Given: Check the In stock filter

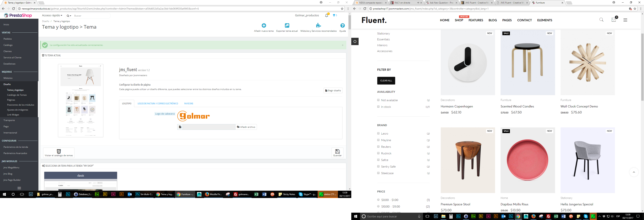Looking at the screenshot, I should click(378, 107).
